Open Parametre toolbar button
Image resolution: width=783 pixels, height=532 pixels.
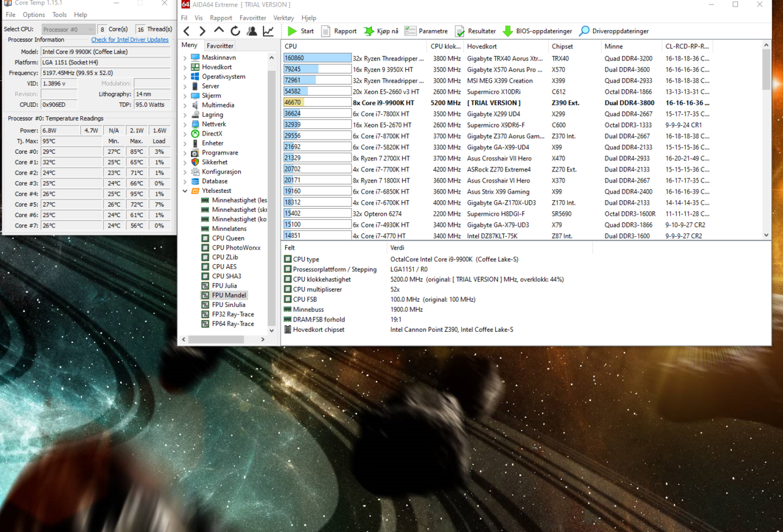click(x=426, y=31)
